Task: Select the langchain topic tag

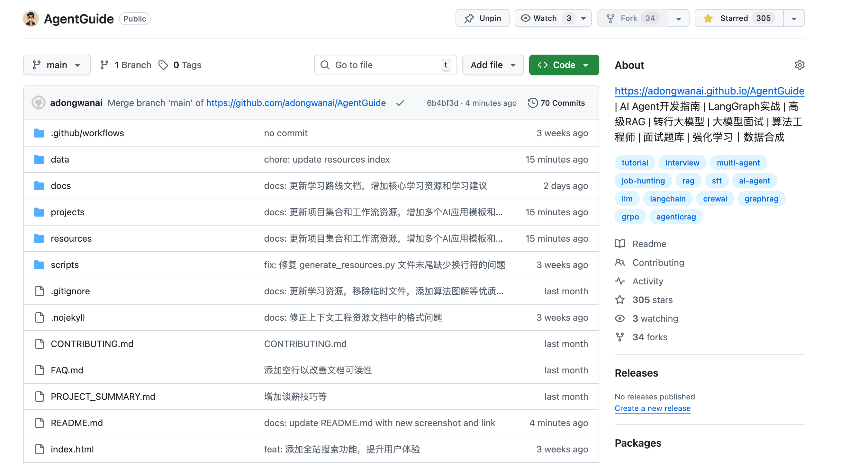Action: tap(667, 199)
